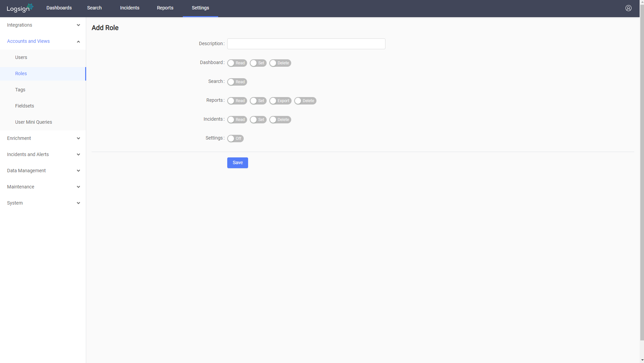Open the Dashboards top menu

tap(59, 8)
